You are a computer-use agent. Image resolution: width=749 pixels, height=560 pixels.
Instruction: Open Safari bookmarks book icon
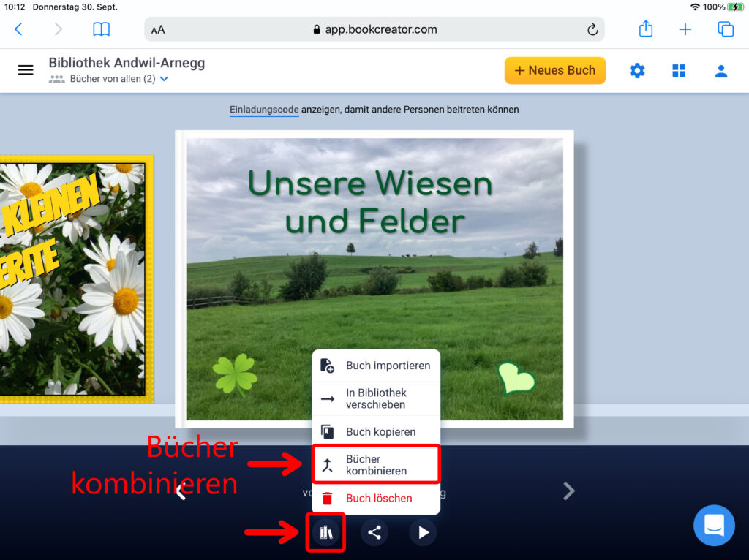(101, 29)
